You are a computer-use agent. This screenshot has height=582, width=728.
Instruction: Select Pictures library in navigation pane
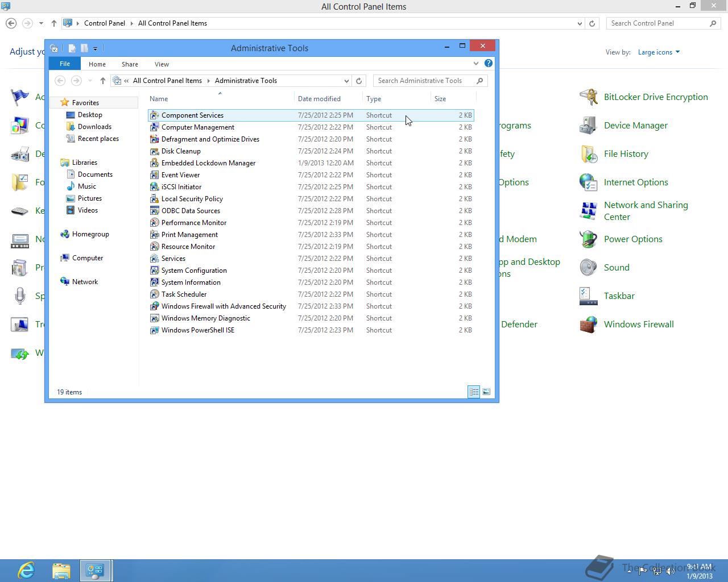[89, 198]
